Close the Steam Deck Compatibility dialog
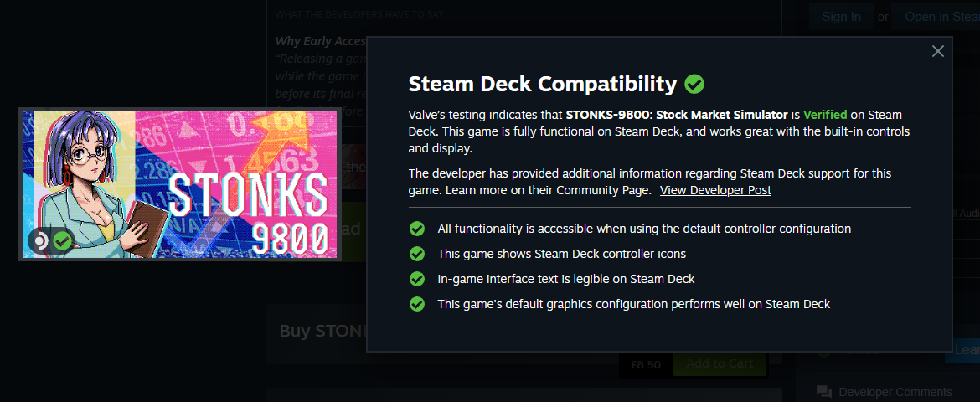This screenshot has width=980, height=402. pos(937,51)
